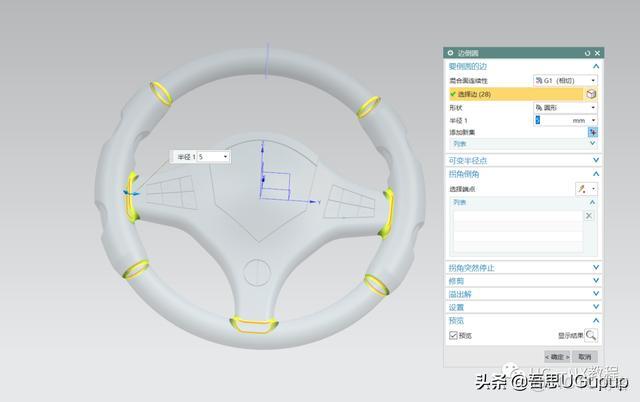Click the 添加新集 add-new-set icon

pos(592,132)
